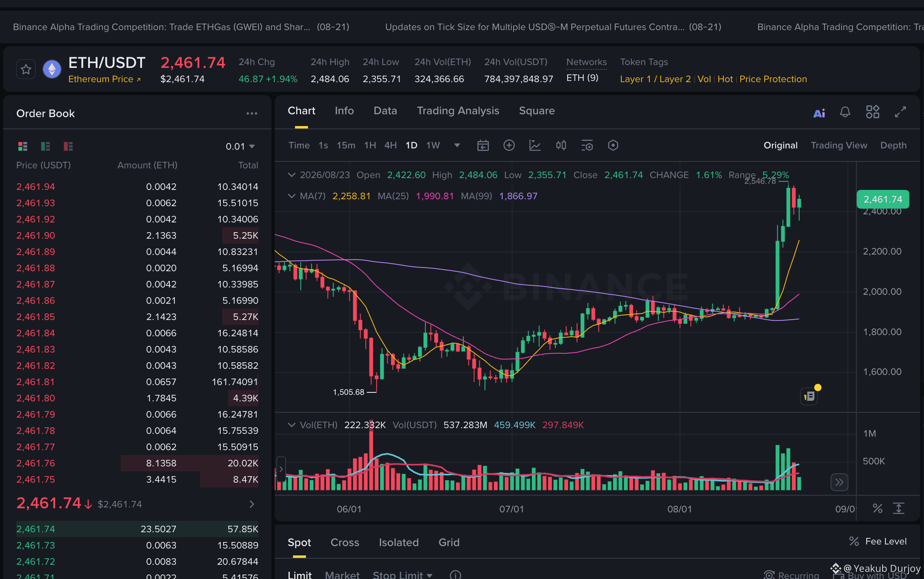Click the info circle beside Stop Limit
The width and height of the screenshot is (924, 579).
tap(455, 575)
